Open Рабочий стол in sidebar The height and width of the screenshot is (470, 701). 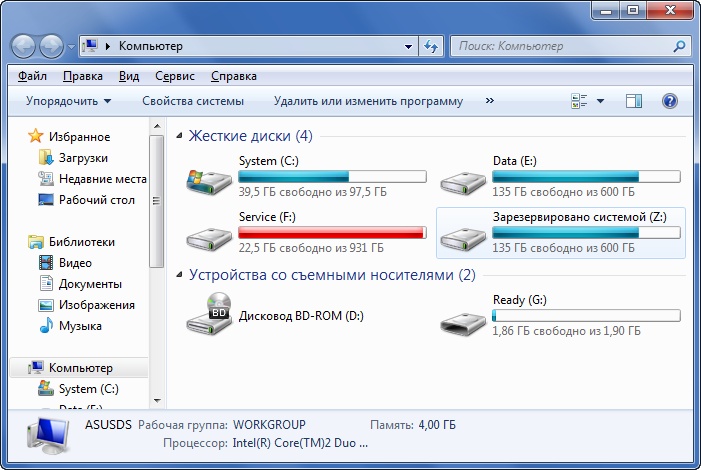coord(87,200)
